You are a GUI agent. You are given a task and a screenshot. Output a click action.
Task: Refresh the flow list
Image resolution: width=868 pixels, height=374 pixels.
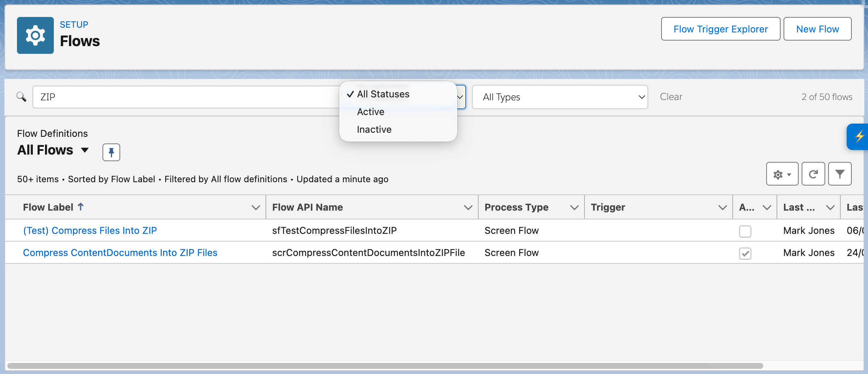tap(813, 174)
